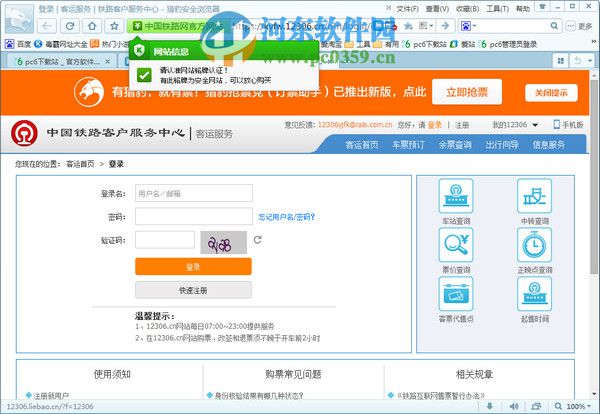Close the pc6下载站 tab
600x414 pixels.
tap(108, 61)
